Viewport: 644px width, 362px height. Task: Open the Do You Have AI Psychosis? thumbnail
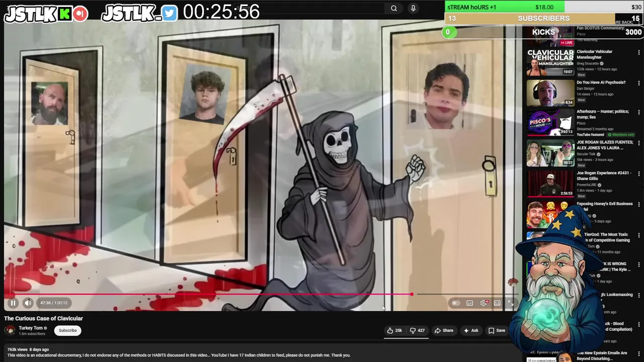550,93
